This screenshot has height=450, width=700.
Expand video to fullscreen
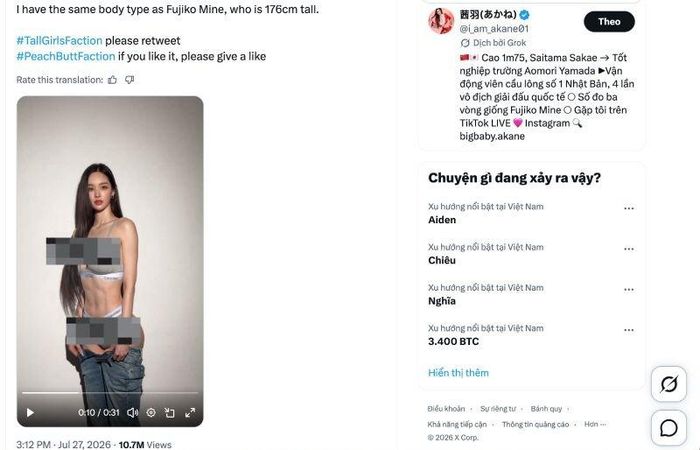pos(190,412)
